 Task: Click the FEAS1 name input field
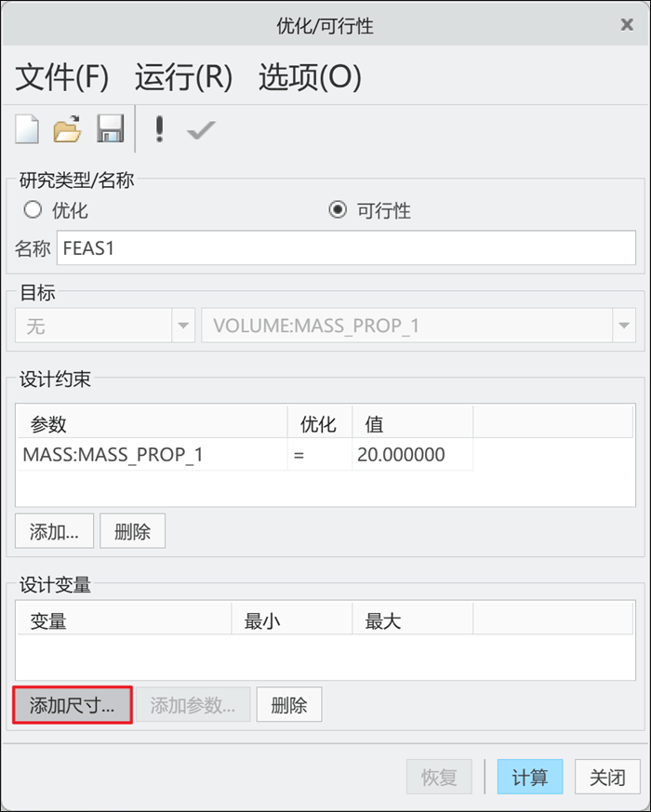point(346,248)
